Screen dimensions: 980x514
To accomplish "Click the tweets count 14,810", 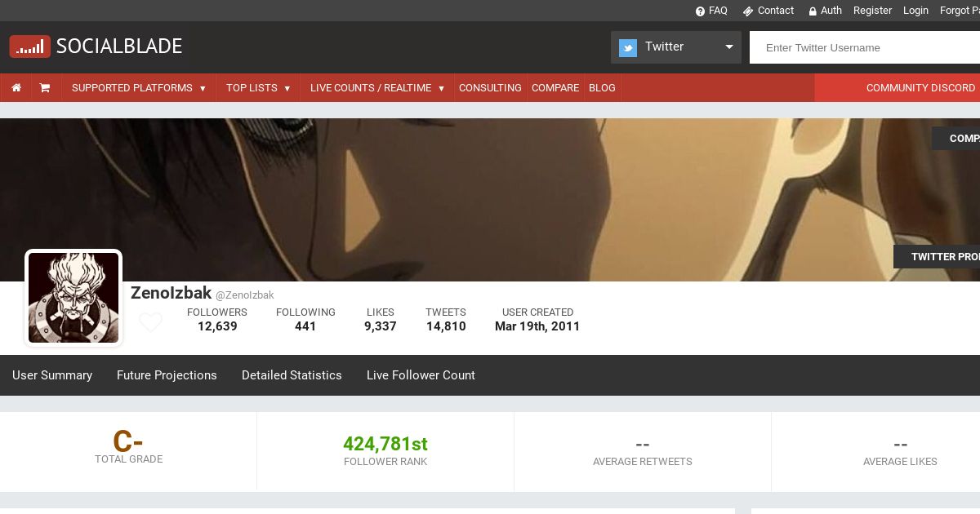I will (446, 326).
